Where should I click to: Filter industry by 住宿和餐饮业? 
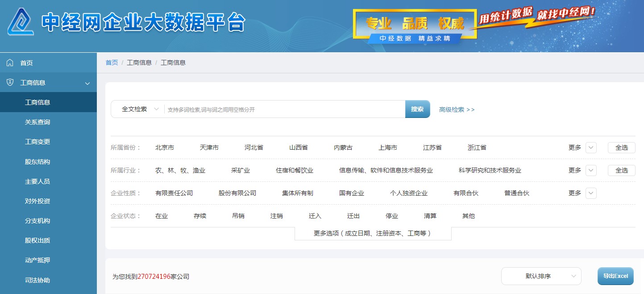click(295, 170)
